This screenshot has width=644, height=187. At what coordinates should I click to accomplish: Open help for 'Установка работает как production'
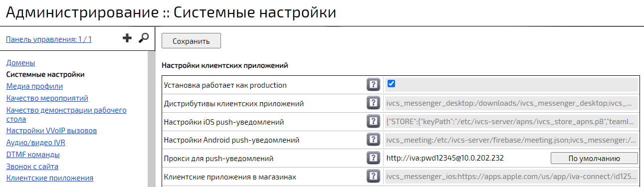tap(374, 85)
